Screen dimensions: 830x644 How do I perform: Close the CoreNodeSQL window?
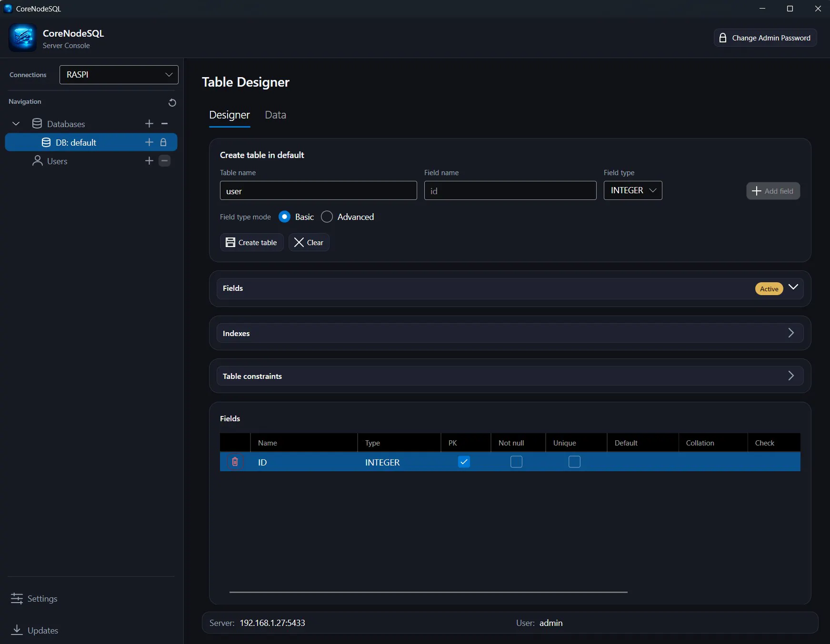[x=818, y=9]
